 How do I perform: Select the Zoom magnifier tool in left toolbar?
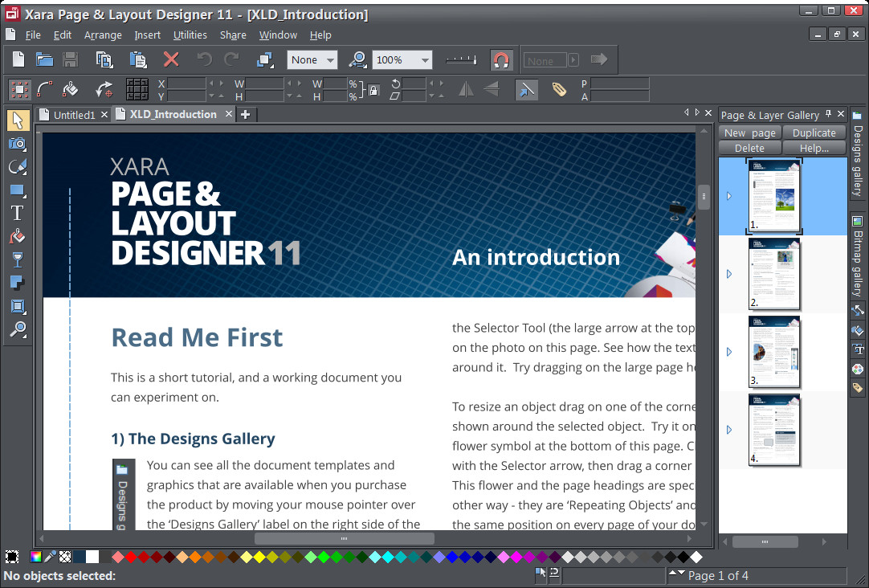(x=18, y=329)
